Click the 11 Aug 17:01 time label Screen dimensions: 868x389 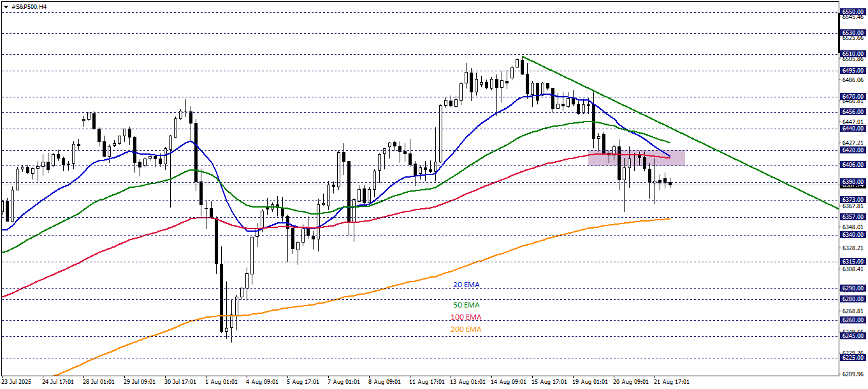pos(427,383)
